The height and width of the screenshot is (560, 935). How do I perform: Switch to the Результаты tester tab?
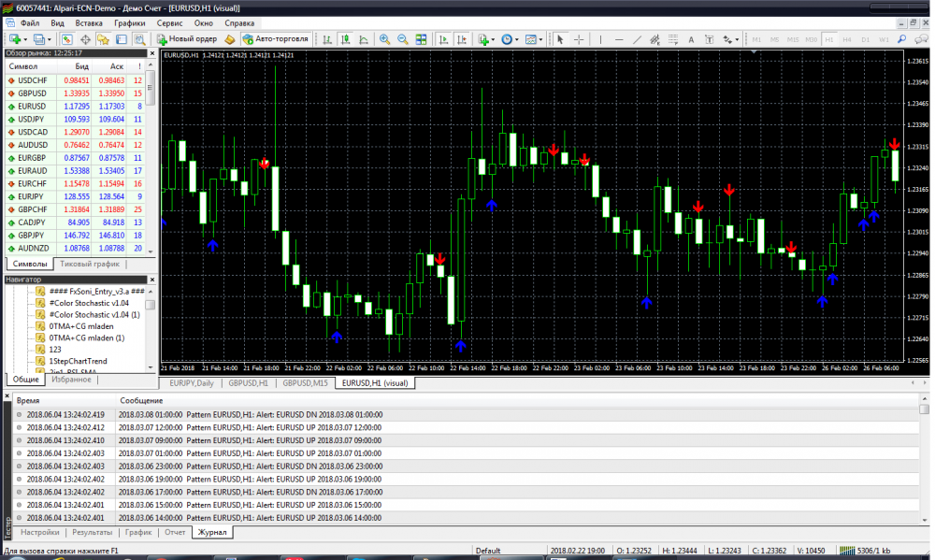point(92,532)
